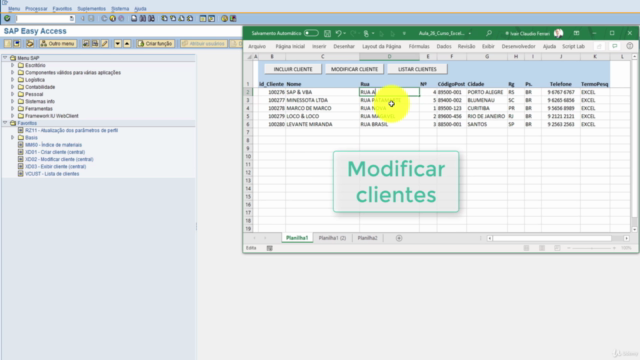
Task: Click the SAP Last Page icon
Action: tap(190, 18)
